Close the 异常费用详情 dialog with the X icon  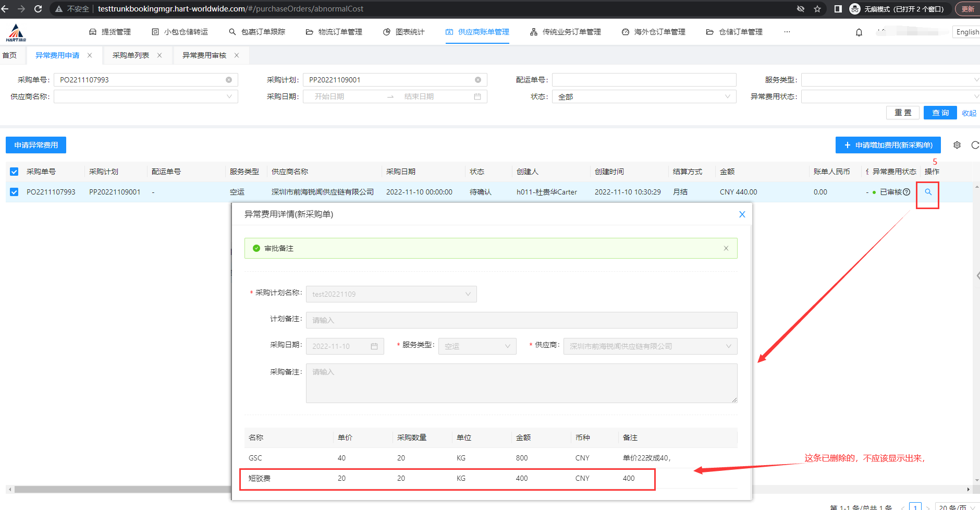742,214
